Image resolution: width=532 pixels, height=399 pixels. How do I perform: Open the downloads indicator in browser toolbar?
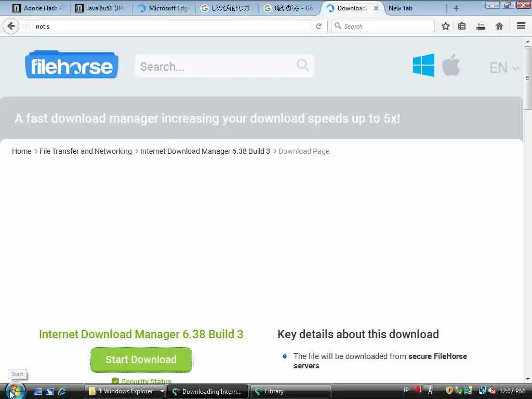[x=481, y=26]
